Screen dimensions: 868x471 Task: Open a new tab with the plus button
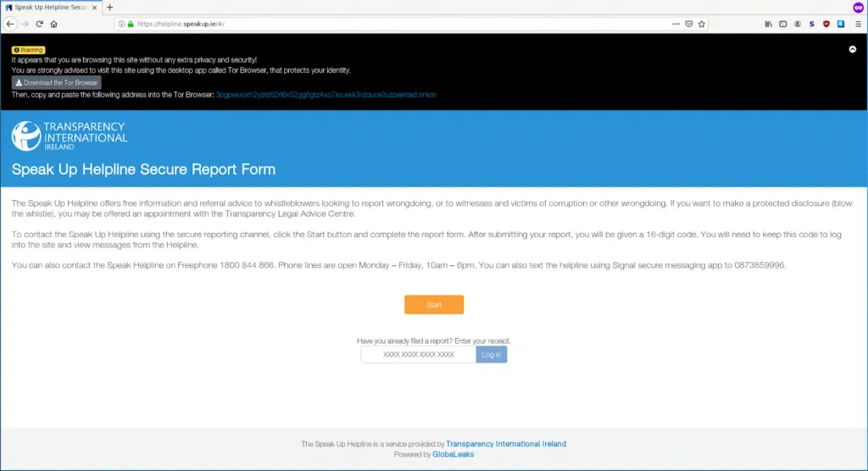(109, 7)
